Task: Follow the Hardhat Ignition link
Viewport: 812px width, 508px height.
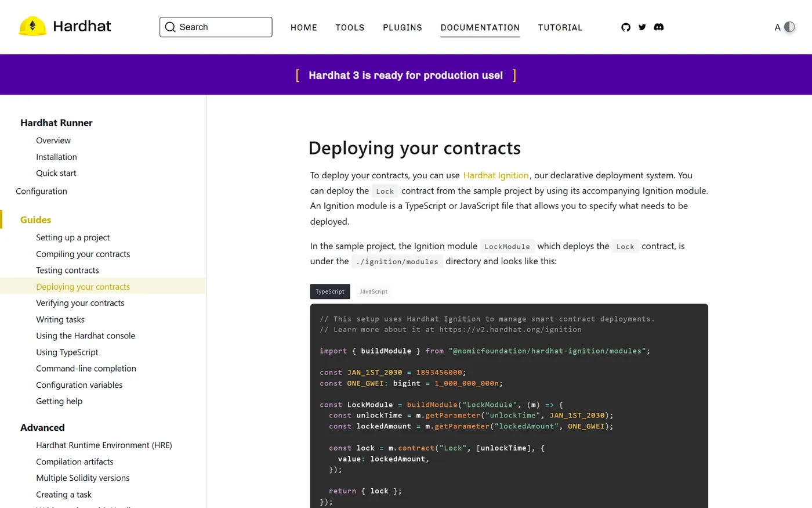Action: click(x=496, y=175)
